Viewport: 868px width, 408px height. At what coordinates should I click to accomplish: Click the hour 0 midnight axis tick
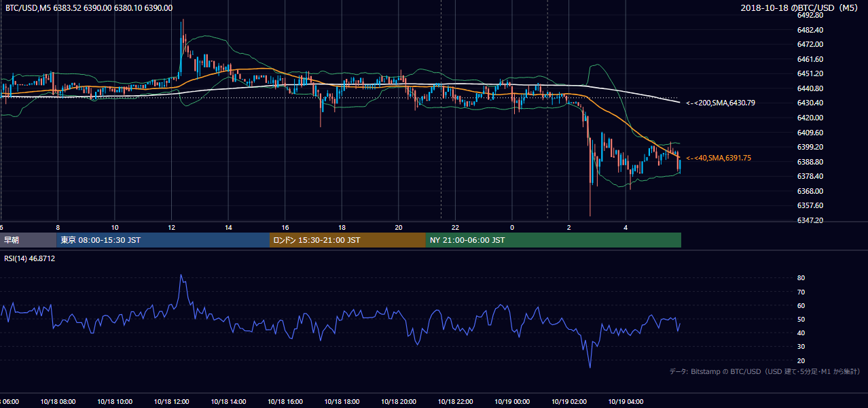[x=512, y=227]
